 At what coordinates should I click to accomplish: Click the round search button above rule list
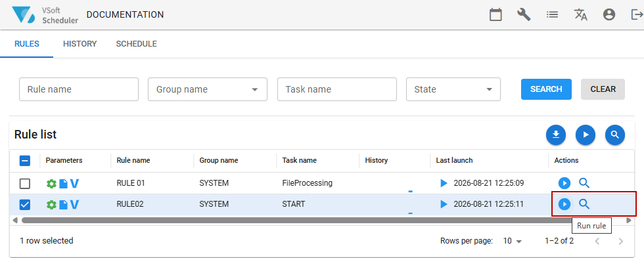(x=615, y=135)
